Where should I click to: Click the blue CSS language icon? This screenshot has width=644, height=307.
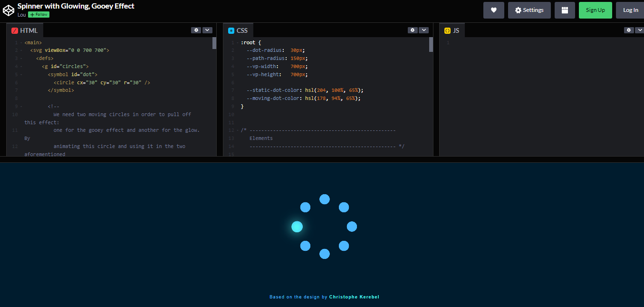click(x=231, y=30)
